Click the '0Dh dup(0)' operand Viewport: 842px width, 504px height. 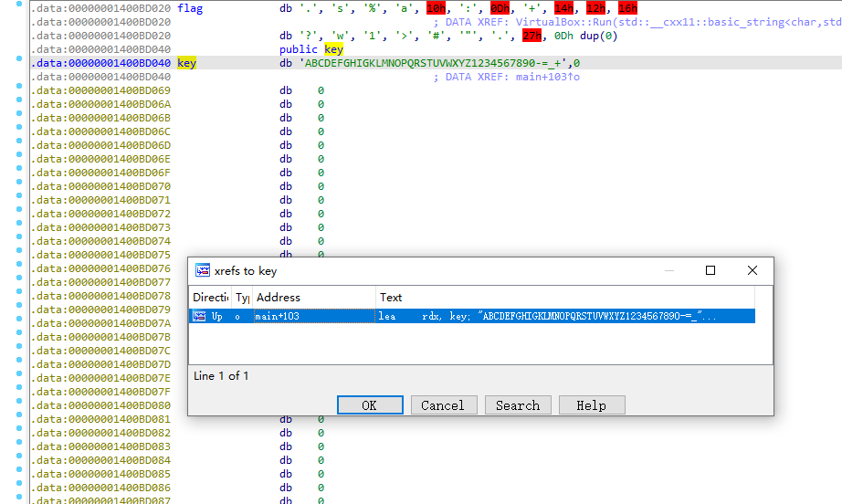click(x=586, y=36)
